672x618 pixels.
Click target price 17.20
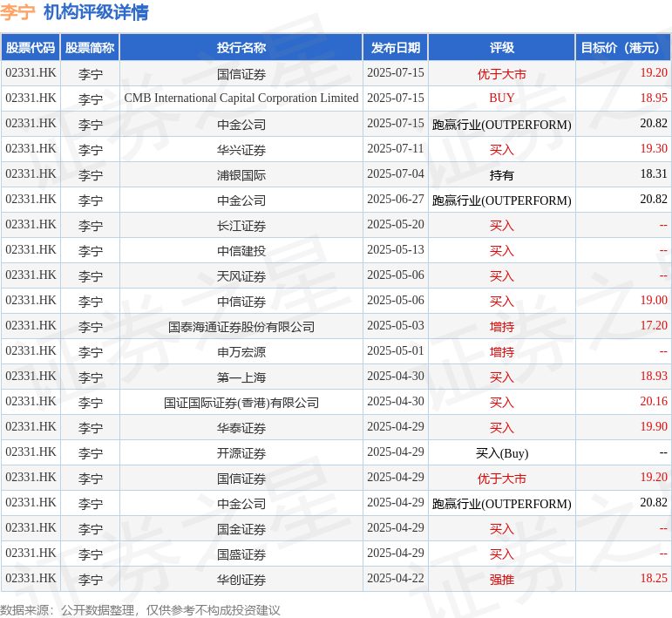click(654, 326)
